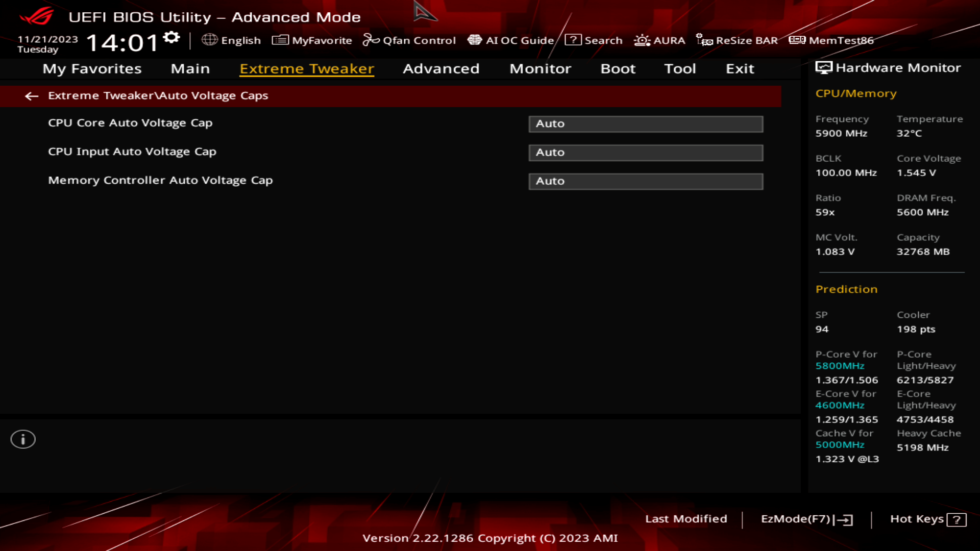Click the EzMode exit arrow icon
This screenshot has height=551, width=980.
843,520
